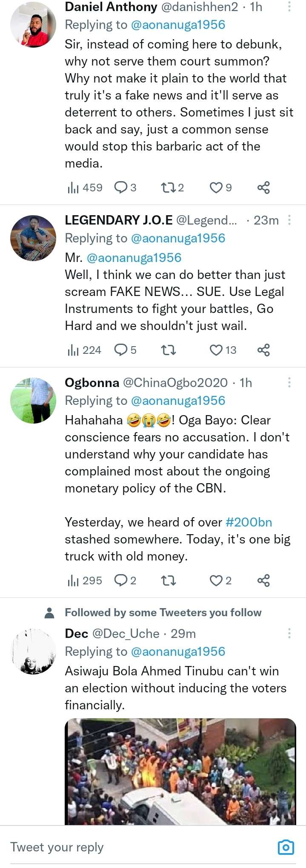Screen dimensions: 306x868
Task: Share LEGENDARY J.O.E's tweet
Action: click(263, 350)
